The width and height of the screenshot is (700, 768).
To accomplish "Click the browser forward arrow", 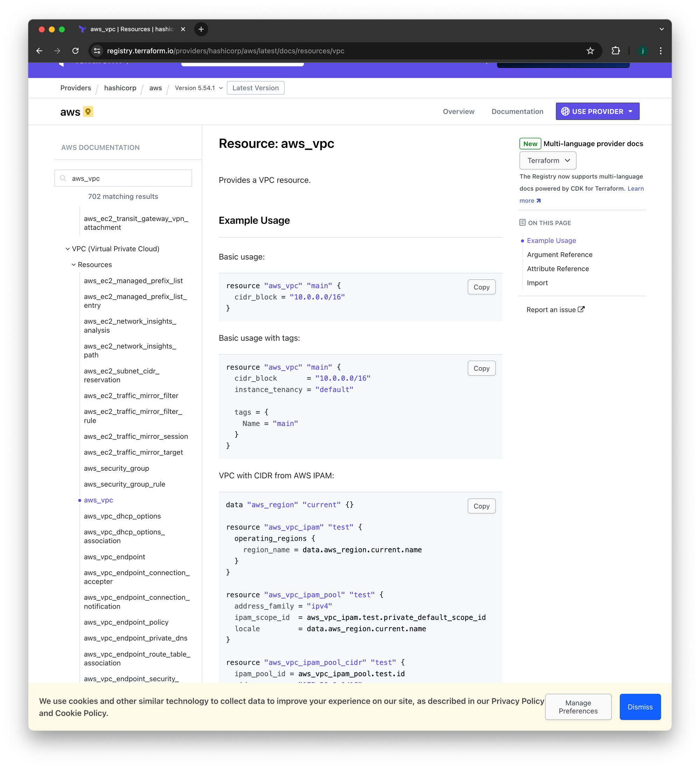I will tap(57, 51).
